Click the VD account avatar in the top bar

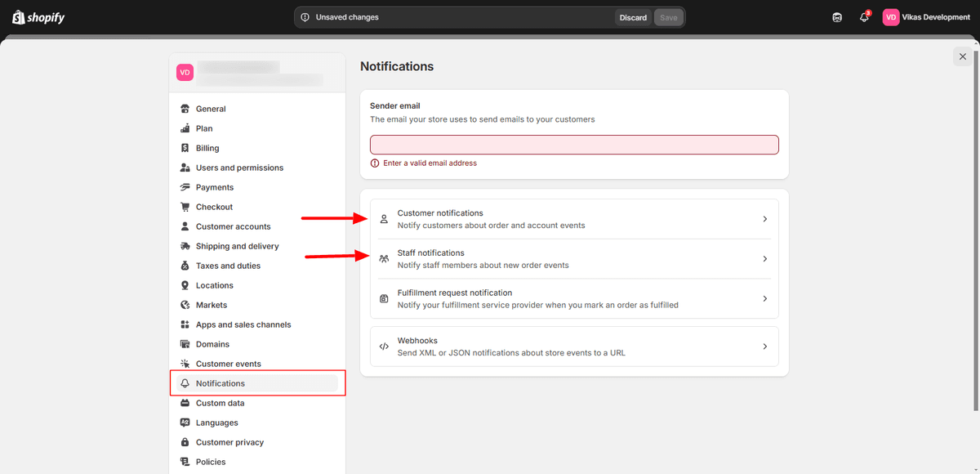891,17
